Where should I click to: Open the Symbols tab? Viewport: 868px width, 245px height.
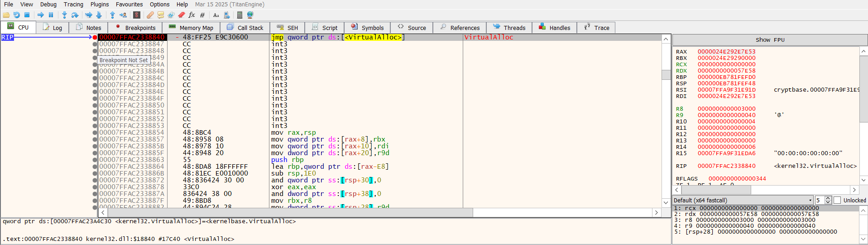point(367,28)
